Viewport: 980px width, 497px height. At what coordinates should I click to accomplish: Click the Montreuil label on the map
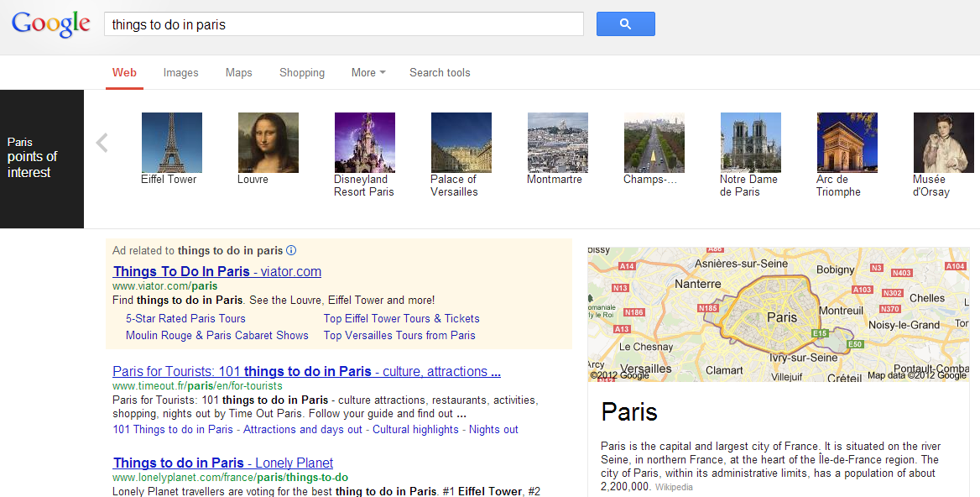(842, 311)
